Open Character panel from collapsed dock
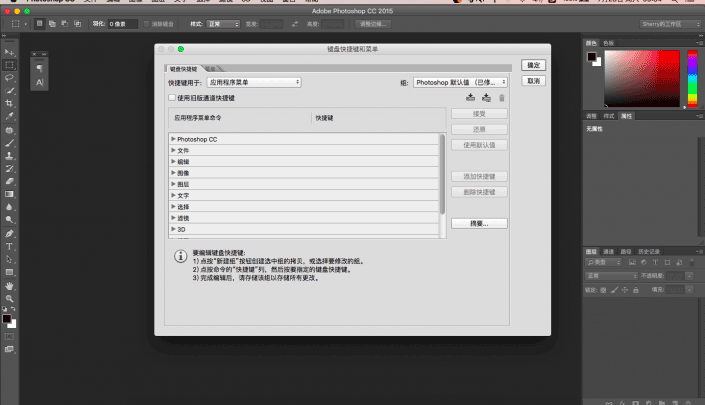Image resolution: width=705 pixels, height=405 pixels. coord(40,82)
